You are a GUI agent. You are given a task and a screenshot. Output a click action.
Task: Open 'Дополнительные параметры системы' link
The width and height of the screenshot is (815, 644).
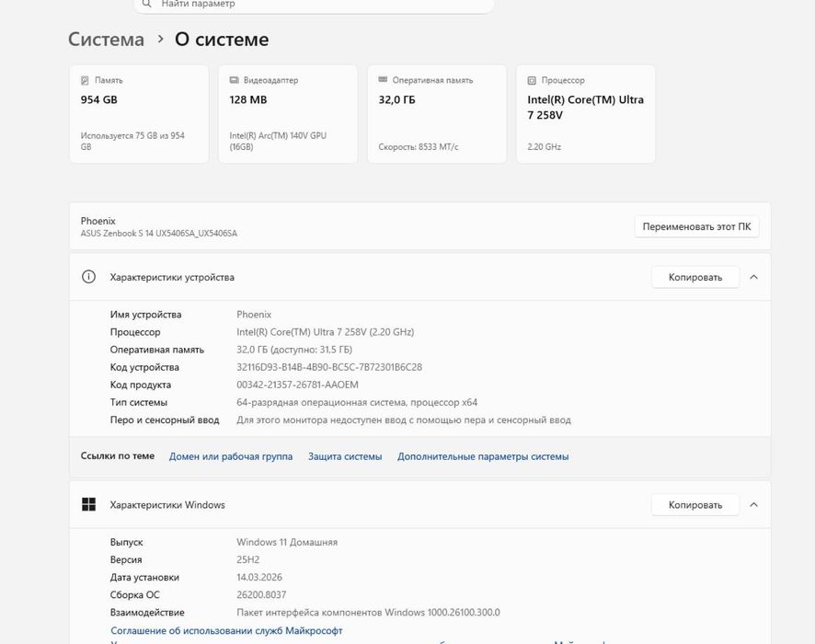483,456
